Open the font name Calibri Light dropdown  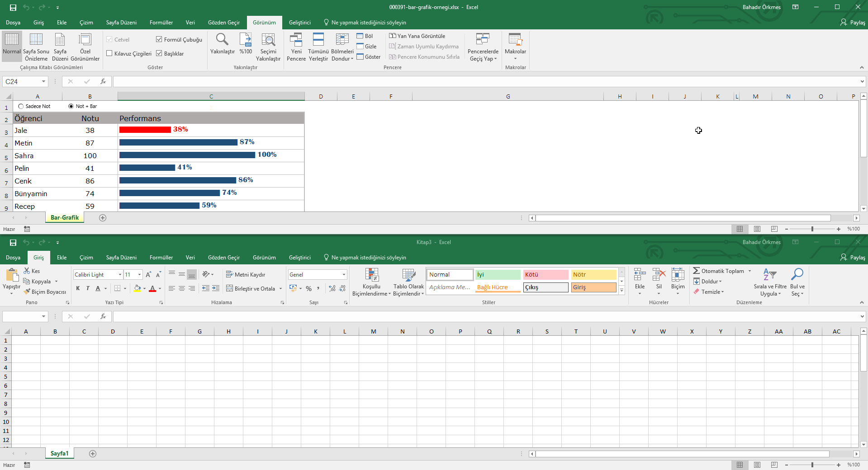pos(120,274)
